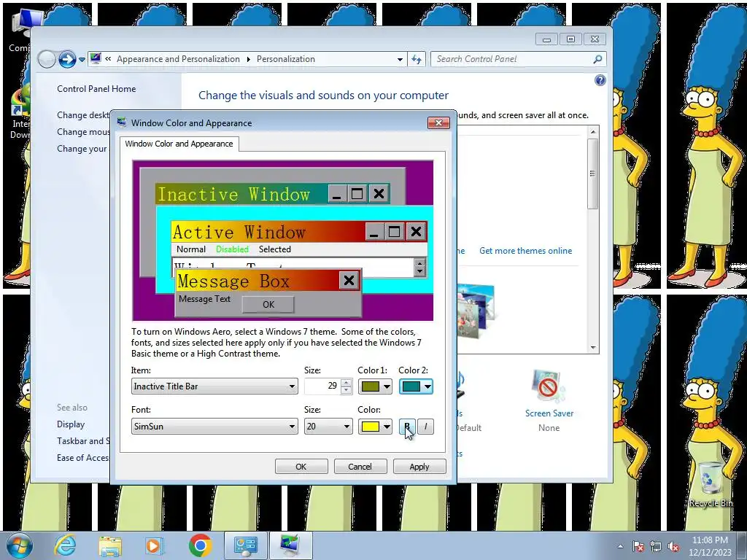
Task: Open the Display link under See also
Action: [x=71, y=424]
